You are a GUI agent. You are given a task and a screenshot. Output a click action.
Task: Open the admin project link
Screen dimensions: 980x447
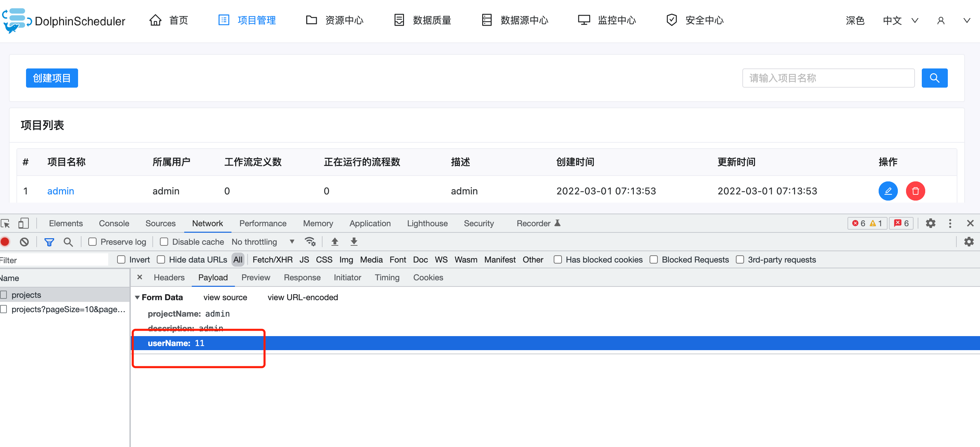(x=61, y=191)
